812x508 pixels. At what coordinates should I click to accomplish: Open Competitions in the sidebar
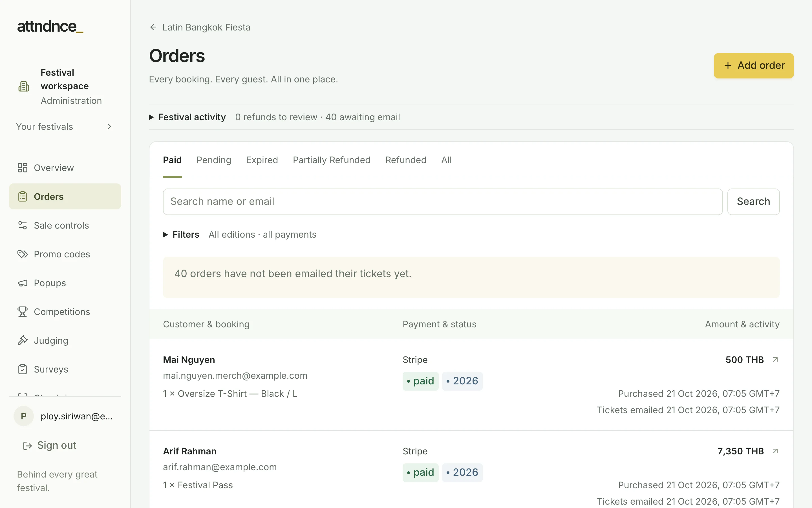point(65,312)
